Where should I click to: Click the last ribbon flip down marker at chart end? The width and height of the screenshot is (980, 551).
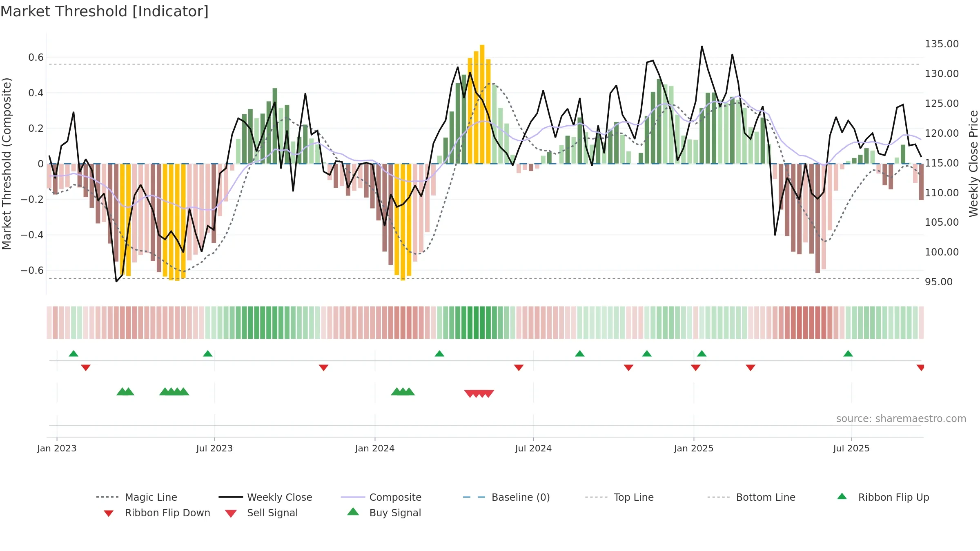[920, 368]
